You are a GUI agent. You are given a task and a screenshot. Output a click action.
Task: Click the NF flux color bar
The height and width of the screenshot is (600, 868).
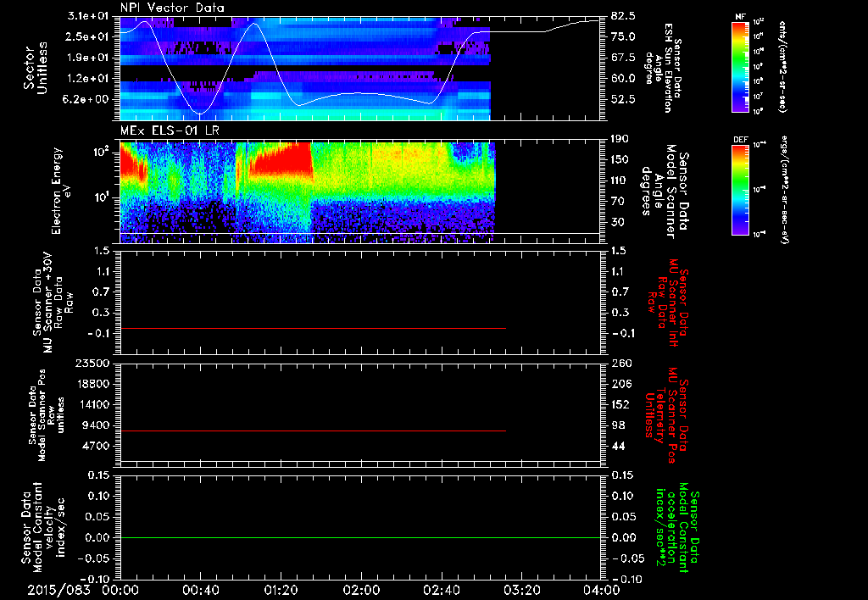pyautogui.click(x=740, y=67)
